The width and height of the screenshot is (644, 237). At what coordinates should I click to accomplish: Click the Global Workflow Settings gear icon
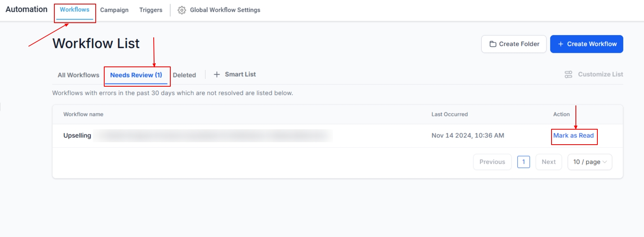182,10
